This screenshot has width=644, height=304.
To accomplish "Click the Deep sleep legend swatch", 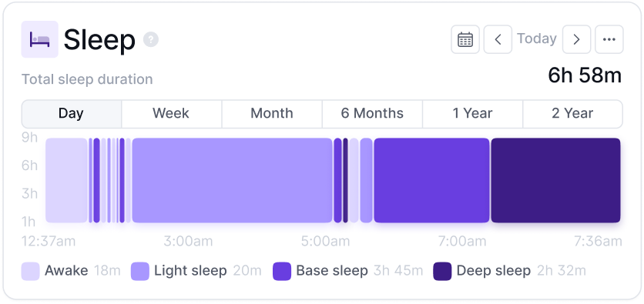I will pos(442,271).
